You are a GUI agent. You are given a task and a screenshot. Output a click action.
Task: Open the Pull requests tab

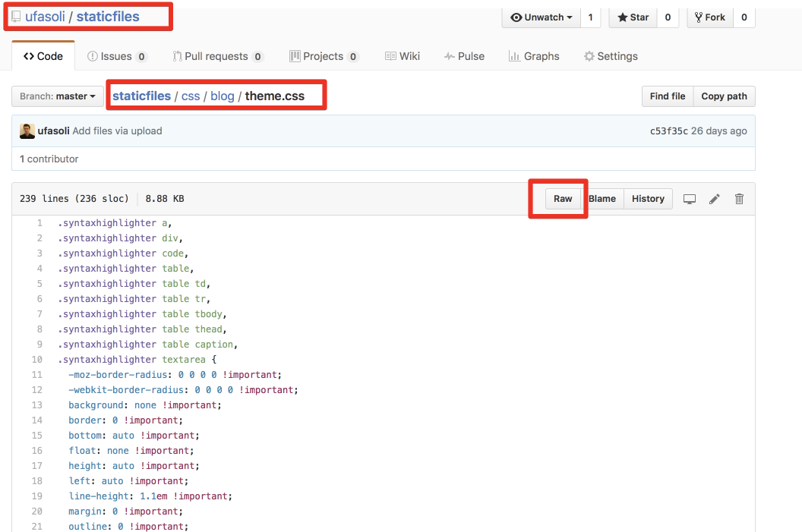pyautogui.click(x=218, y=56)
